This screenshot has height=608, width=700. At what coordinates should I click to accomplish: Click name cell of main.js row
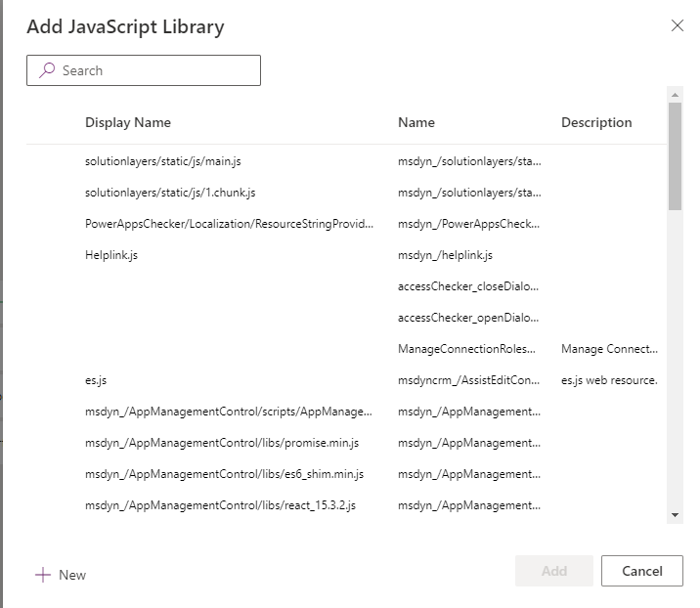coord(469,161)
